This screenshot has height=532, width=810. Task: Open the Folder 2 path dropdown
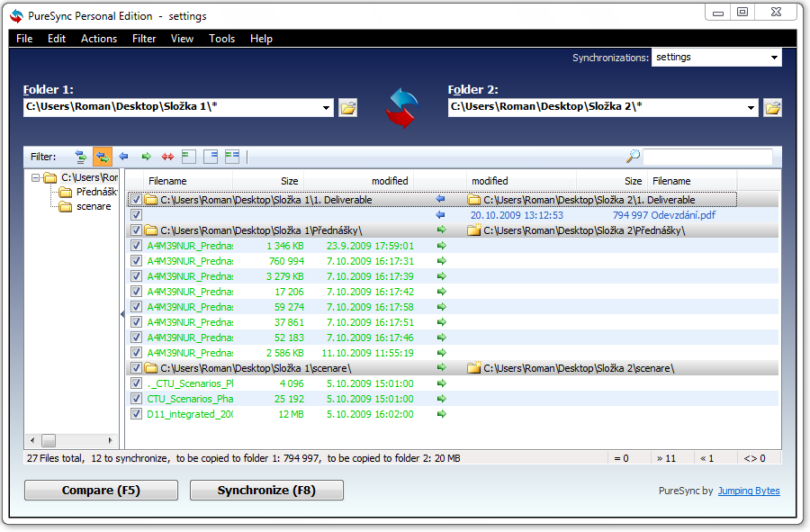point(751,108)
